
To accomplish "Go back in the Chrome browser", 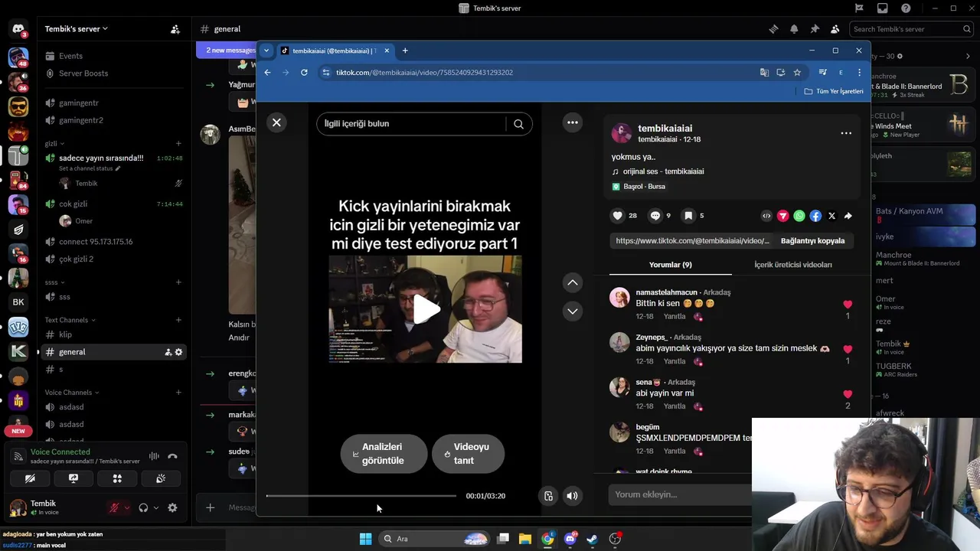I will point(267,72).
